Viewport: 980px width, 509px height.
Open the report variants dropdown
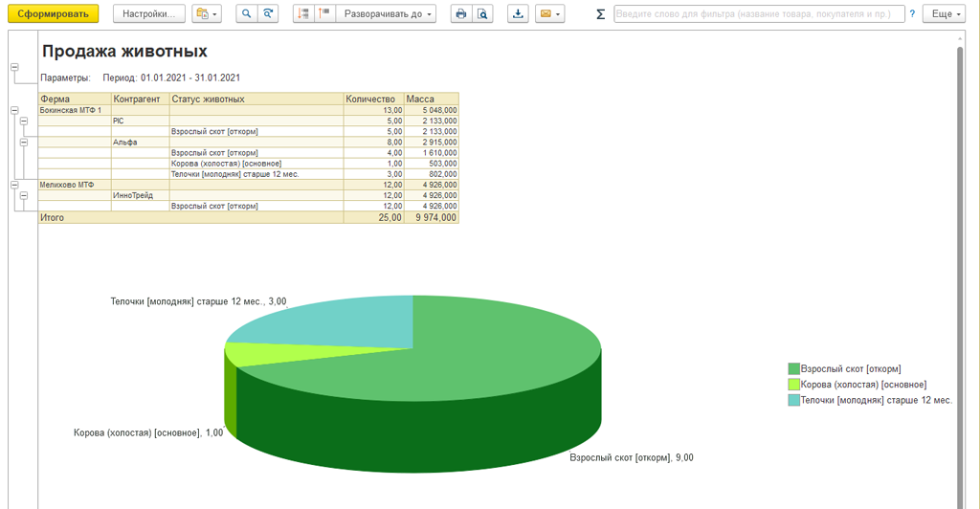pyautogui.click(x=206, y=14)
